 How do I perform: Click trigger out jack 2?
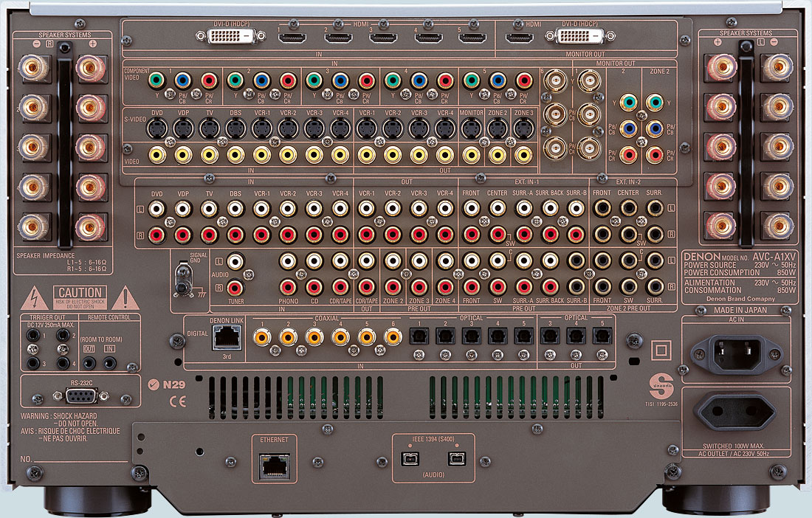pos(63,335)
